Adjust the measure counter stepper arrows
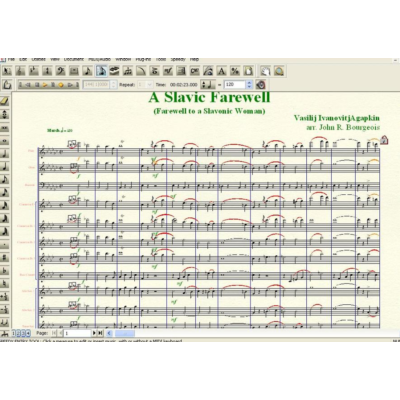Viewport: 400px width, 400px height. click(x=114, y=85)
